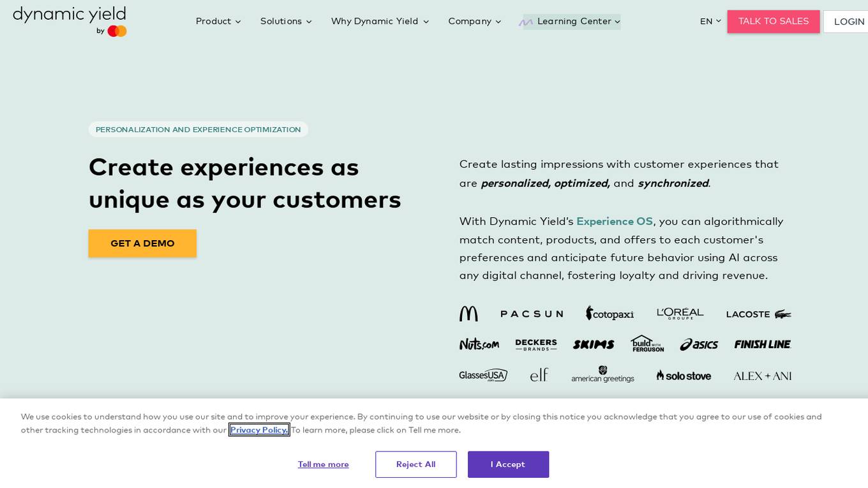Click the McDonald's golden arches logo

[x=468, y=314]
